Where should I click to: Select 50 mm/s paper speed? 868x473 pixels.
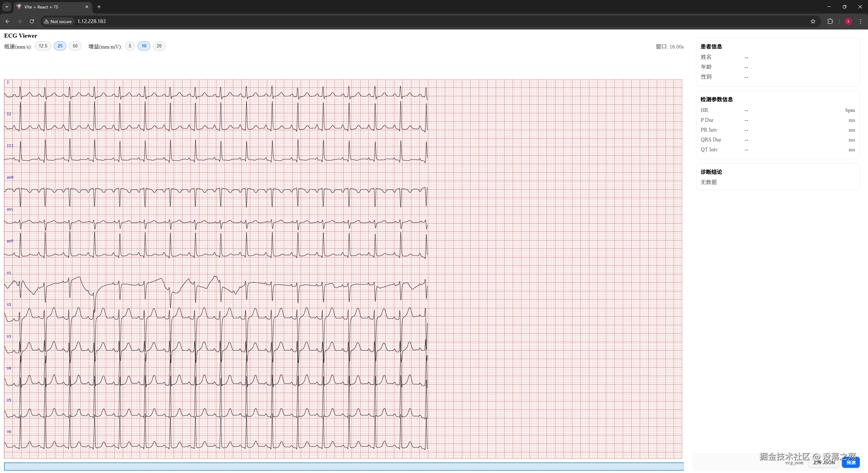[75, 46]
